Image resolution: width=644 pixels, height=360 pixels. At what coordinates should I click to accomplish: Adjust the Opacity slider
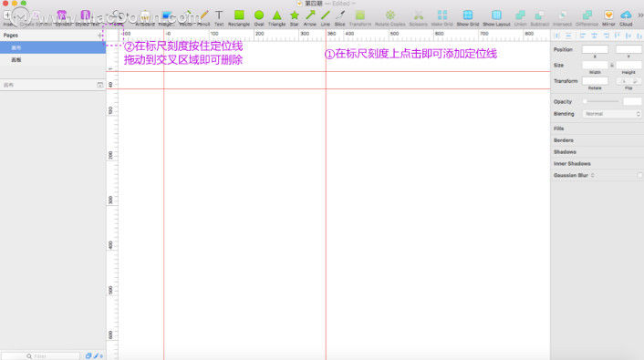coord(601,101)
